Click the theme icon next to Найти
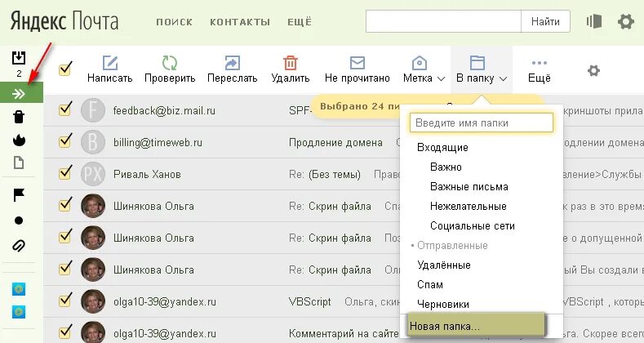The width and height of the screenshot is (644, 343). (594, 21)
